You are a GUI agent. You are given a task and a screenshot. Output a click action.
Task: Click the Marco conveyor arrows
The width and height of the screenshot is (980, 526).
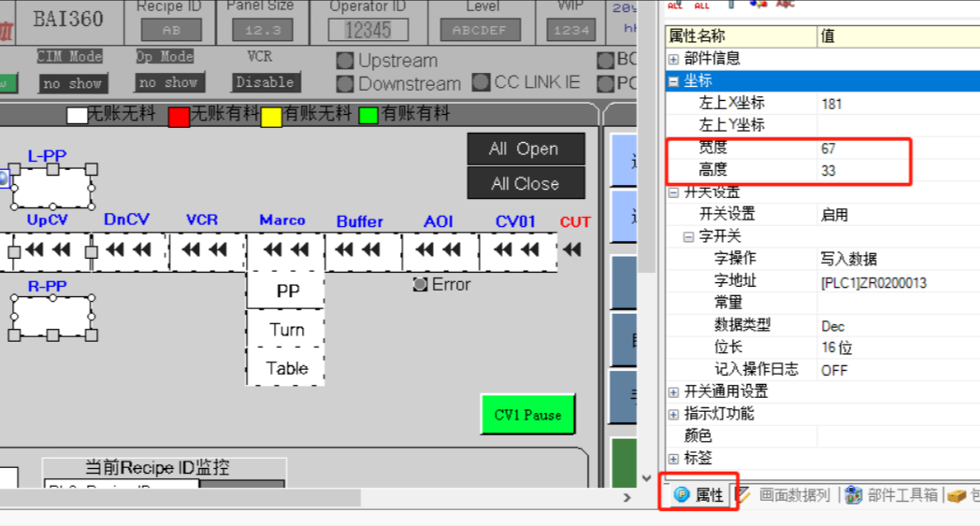pos(285,249)
